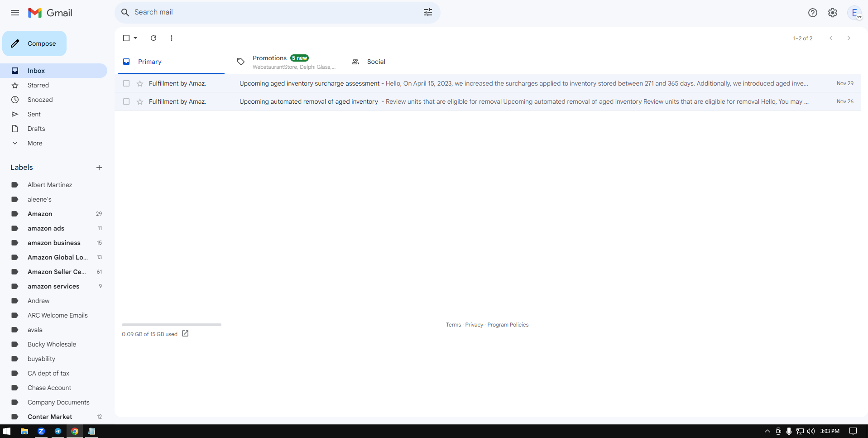Open the Amazon Seller Ce... label
Screen dimensions: 868x438
53,272
